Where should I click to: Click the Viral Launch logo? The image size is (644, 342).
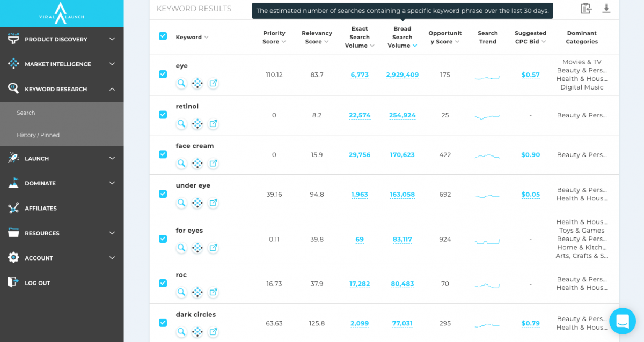click(x=61, y=13)
